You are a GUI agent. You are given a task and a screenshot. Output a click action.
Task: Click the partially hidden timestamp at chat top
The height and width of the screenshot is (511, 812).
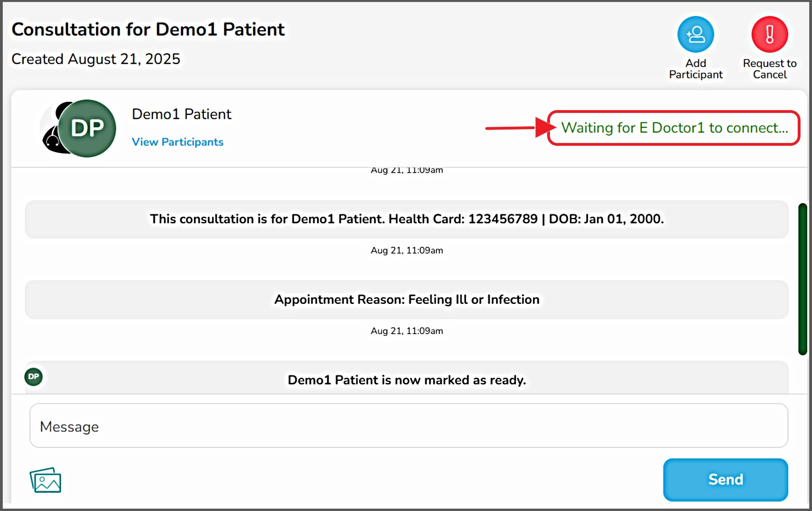(x=407, y=171)
